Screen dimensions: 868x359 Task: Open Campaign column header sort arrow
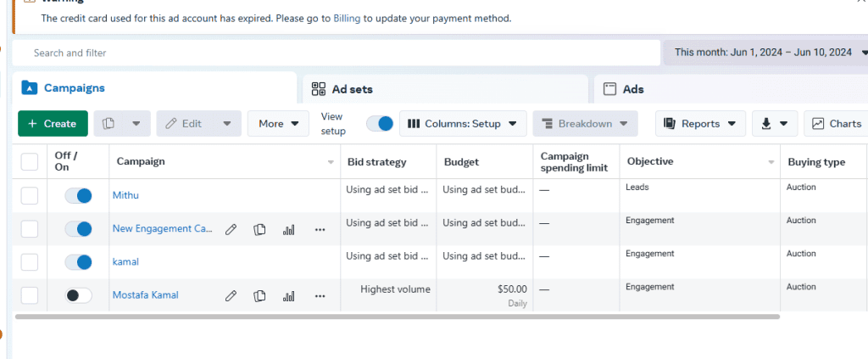331,162
